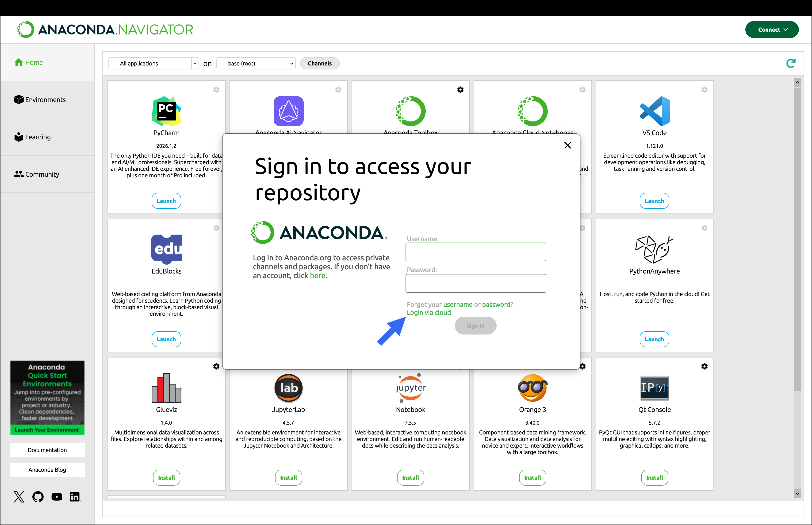Viewport: 812px width, 525px height.
Task: Open Anaconda's X (Twitter) page
Action: pyautogui.click(x=19, y=497)
